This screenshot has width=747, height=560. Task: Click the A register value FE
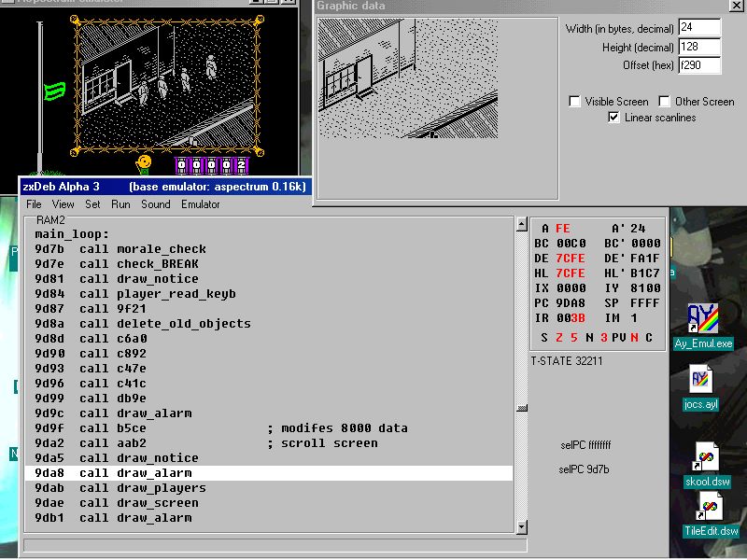(x=563, y=229)
